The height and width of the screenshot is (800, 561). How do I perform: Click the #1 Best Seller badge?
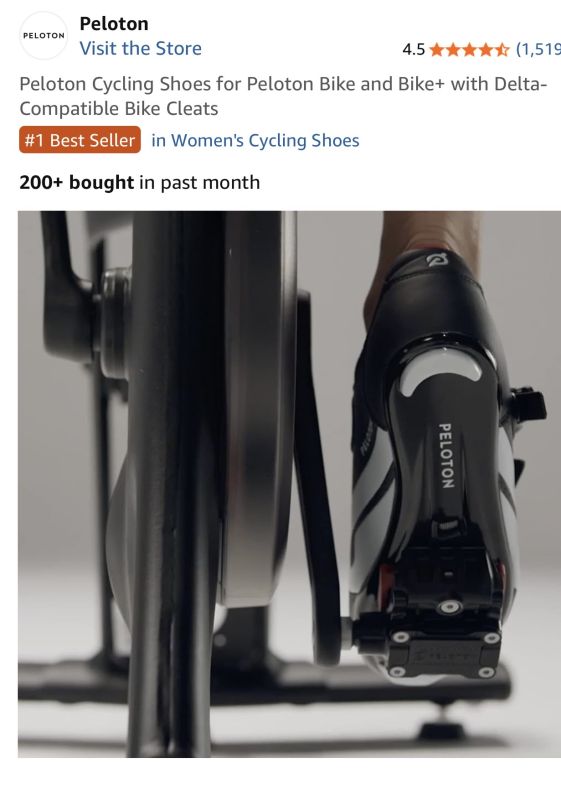pyautogui.click(x=80, y=140)
